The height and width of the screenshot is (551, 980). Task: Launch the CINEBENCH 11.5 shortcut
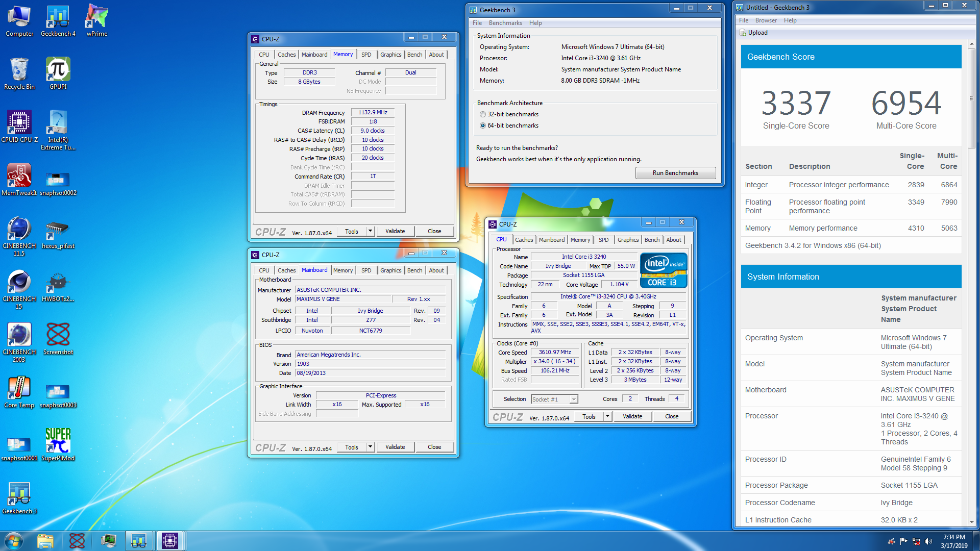pos(19,237)
